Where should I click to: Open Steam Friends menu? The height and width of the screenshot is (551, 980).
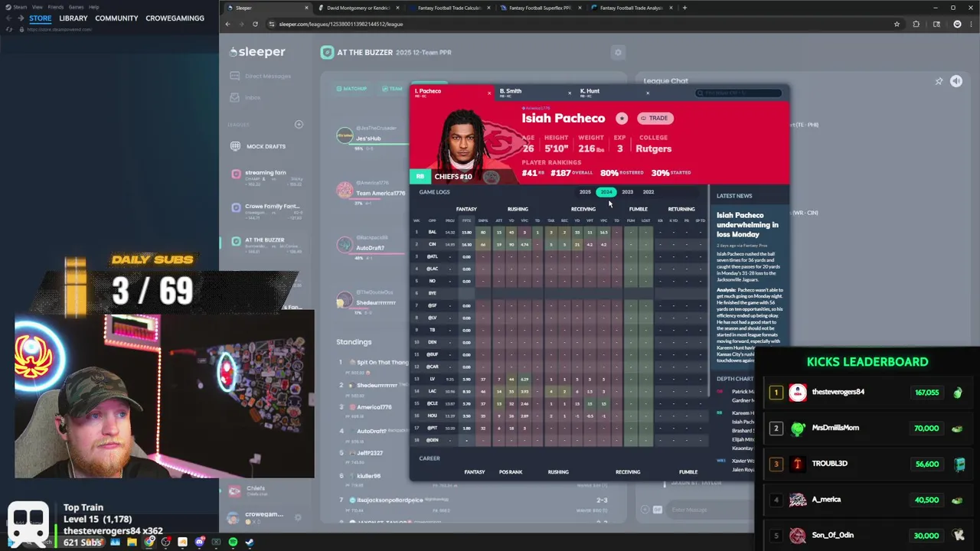tap(56, 7)
